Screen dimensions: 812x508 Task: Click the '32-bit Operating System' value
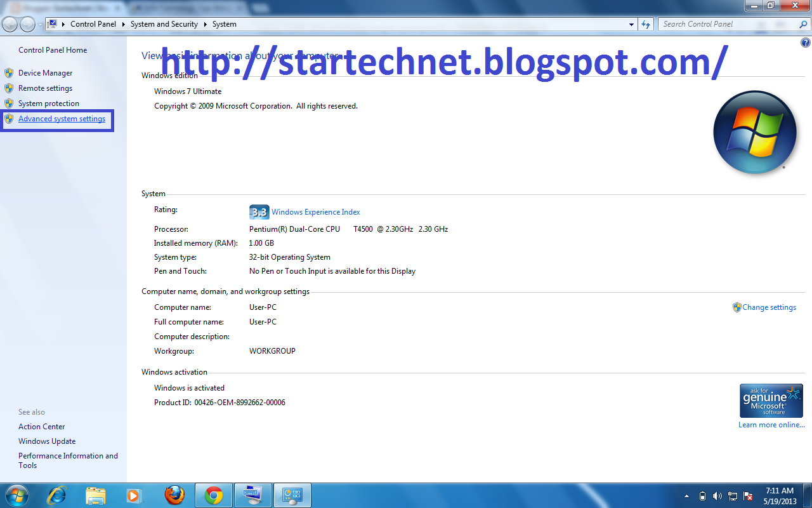click(x=290, y=257)
